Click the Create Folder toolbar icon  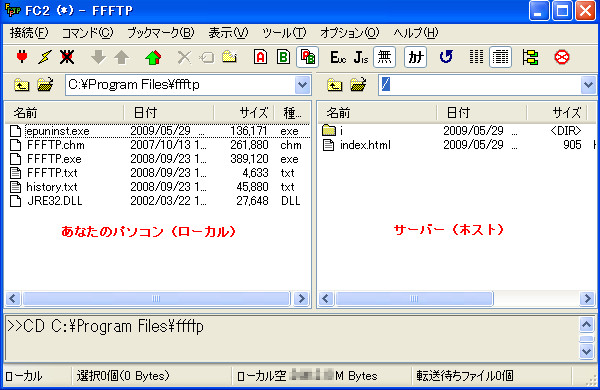click(229, 57)
